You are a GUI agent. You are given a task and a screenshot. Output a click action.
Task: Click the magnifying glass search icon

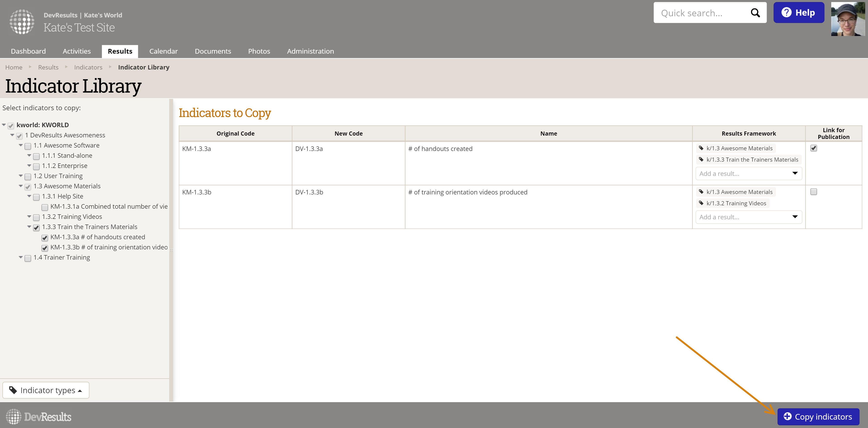coord(755,13)
